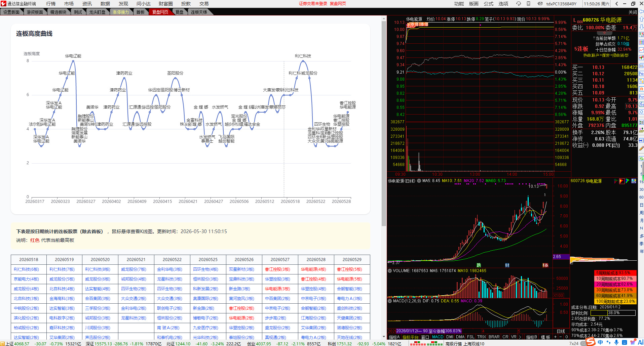Click the 关闭 button on right
The height and width of the screenshot is (346, 644).
633,12
